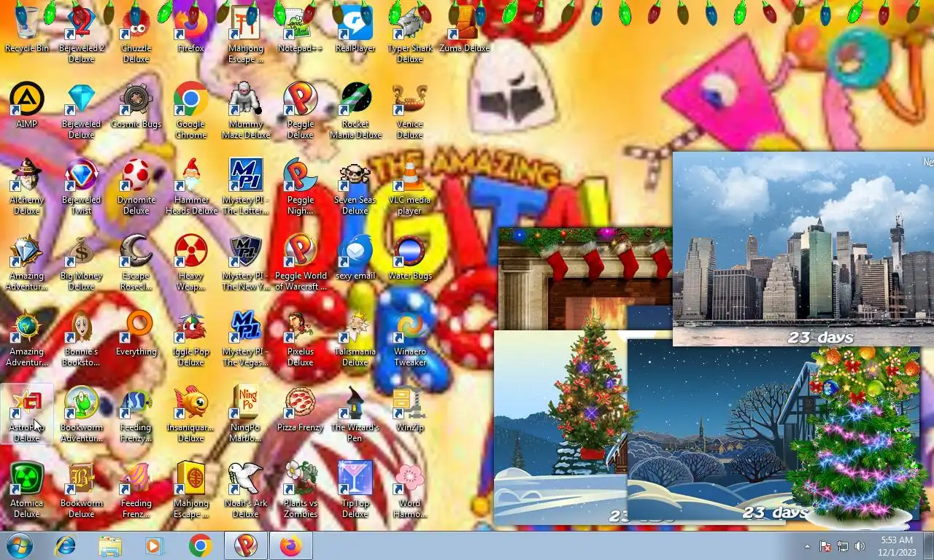Click the Firefox taskbar button

click(291, 545)
